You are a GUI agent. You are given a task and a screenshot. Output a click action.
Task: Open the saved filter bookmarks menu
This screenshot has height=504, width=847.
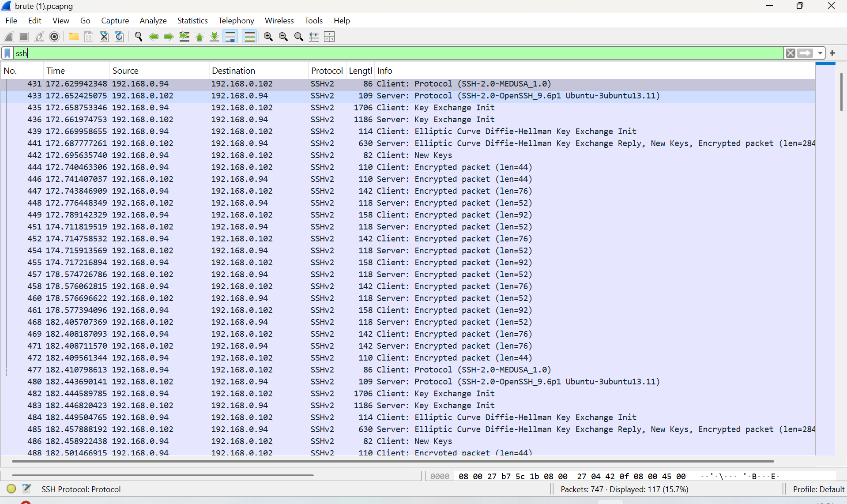(8, 53)
